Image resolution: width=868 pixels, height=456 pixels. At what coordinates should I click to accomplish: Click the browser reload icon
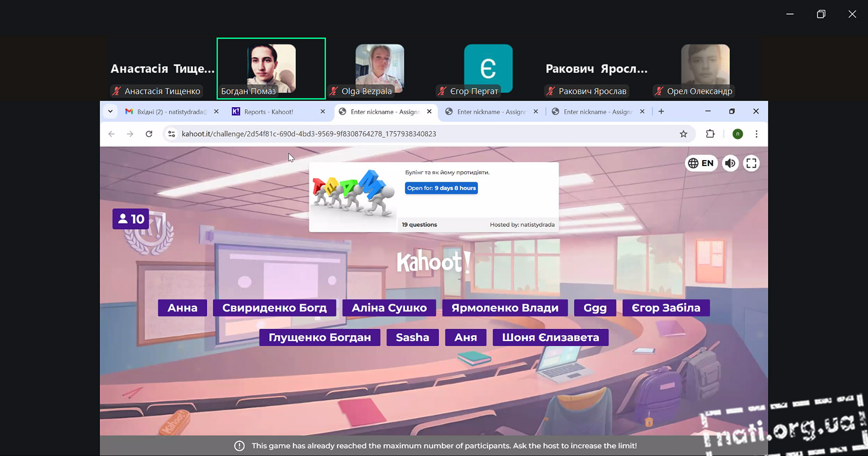(149, 134)
